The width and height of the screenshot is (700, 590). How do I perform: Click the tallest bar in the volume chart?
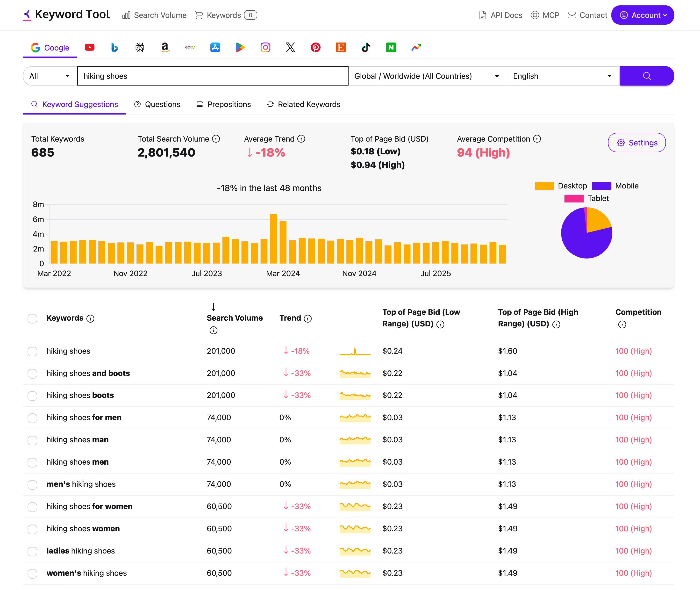(273, 239)
